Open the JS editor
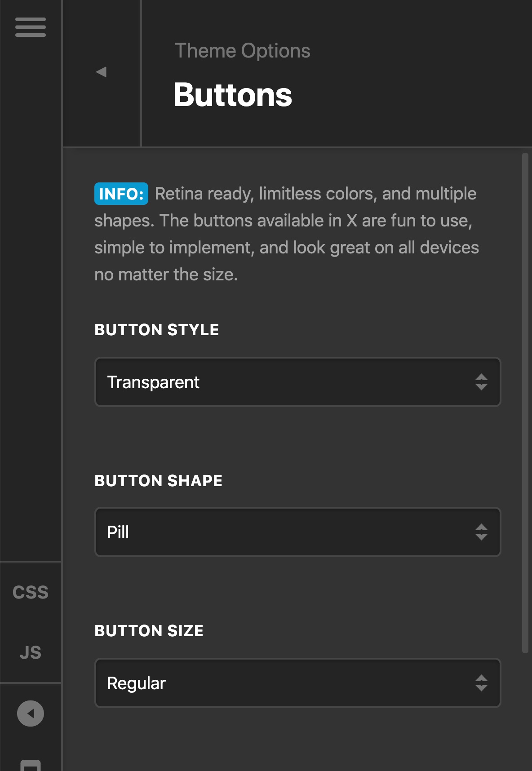Viewport: 532px width, 771px height. coord(31,652)
